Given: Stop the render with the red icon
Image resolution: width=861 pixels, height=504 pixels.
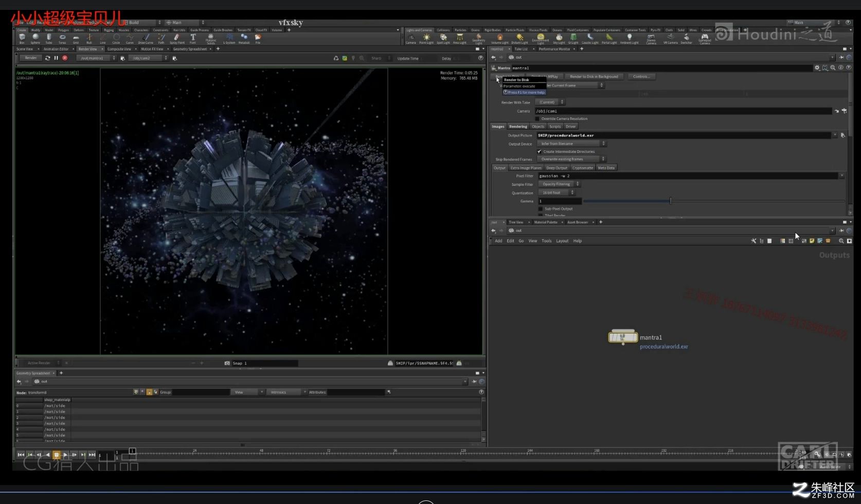Looking at the screenshot, I should [x=65, y=58].
